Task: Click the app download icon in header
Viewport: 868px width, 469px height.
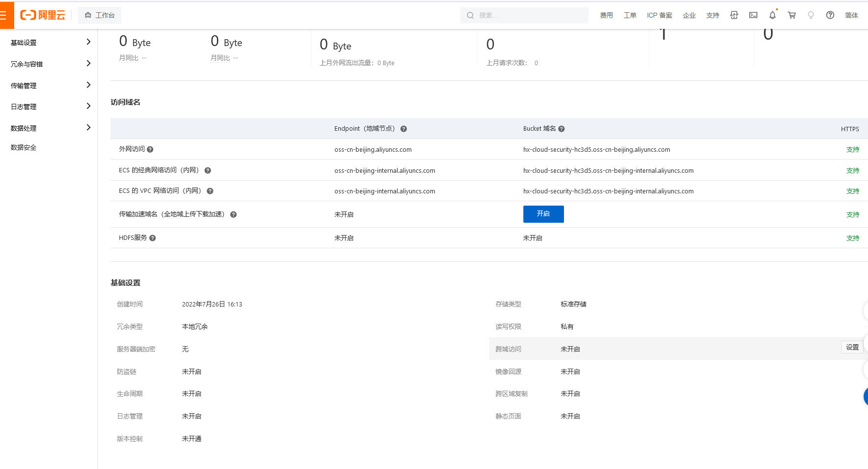Action: [734, 15]
